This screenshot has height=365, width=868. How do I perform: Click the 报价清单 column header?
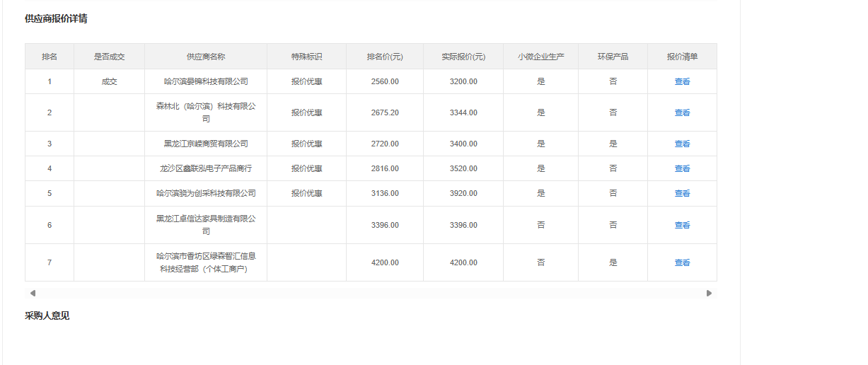(x=682, y=57)
